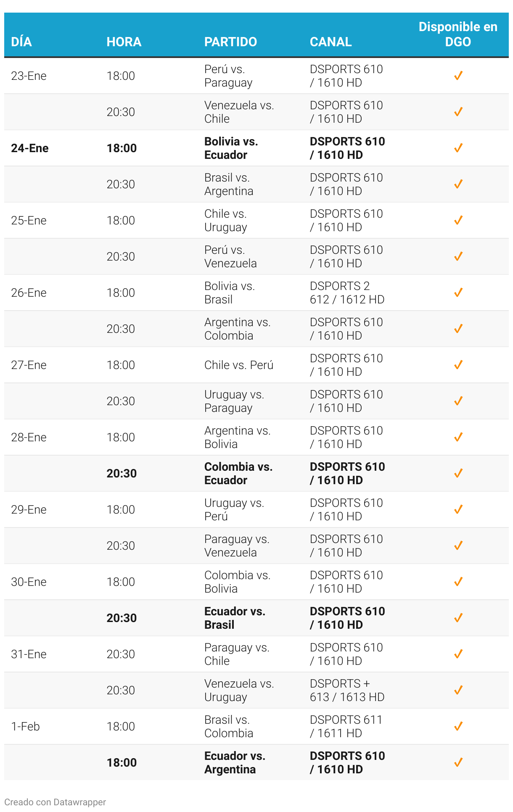The image size is (513, 812).
Task: Click the checkmark for Bolivia vs. Ecuador
Action: (x=458, y=148)
